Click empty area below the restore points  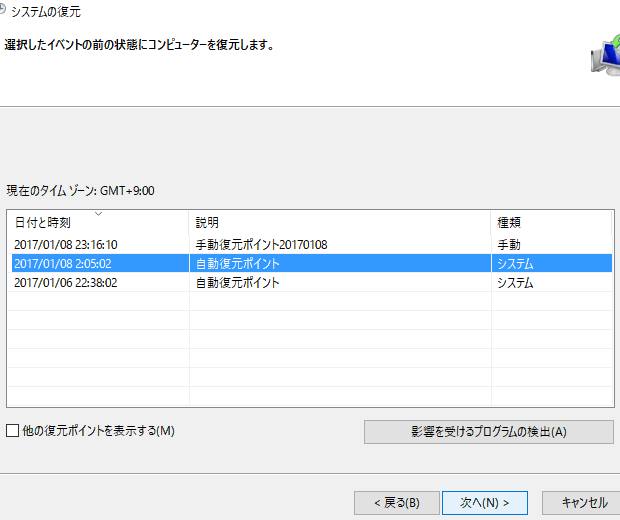pos(300,350)
